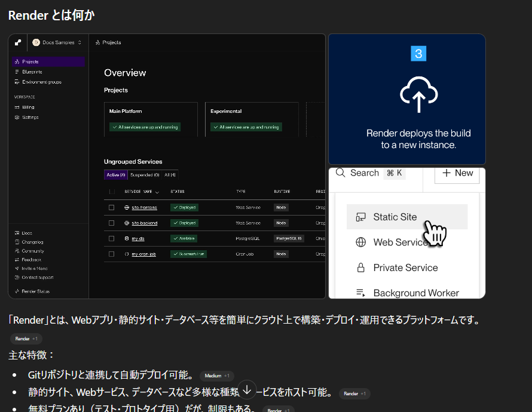Expand the Docs Samples workspace switcher
Viewport: 532px width, 412px height.
[57, 42]
